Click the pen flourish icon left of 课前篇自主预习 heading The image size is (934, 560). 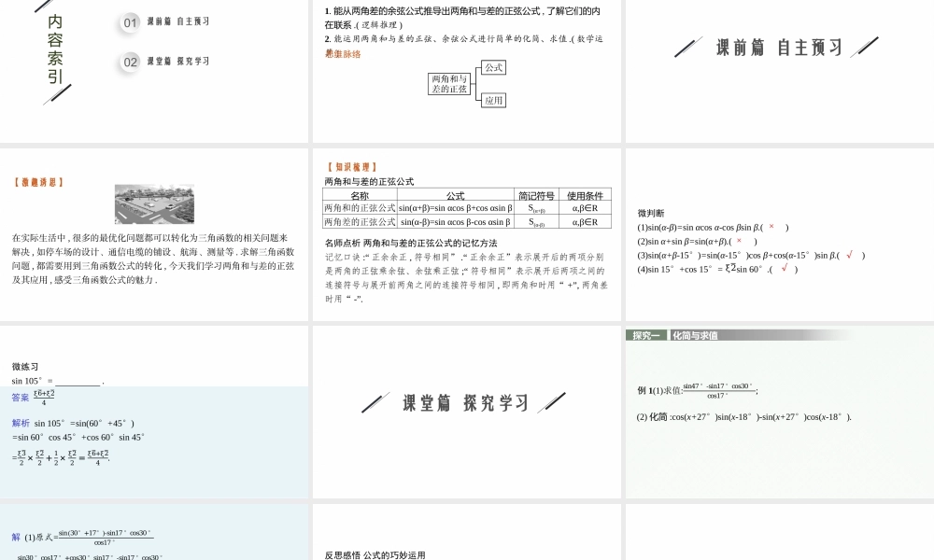(689, 45)
